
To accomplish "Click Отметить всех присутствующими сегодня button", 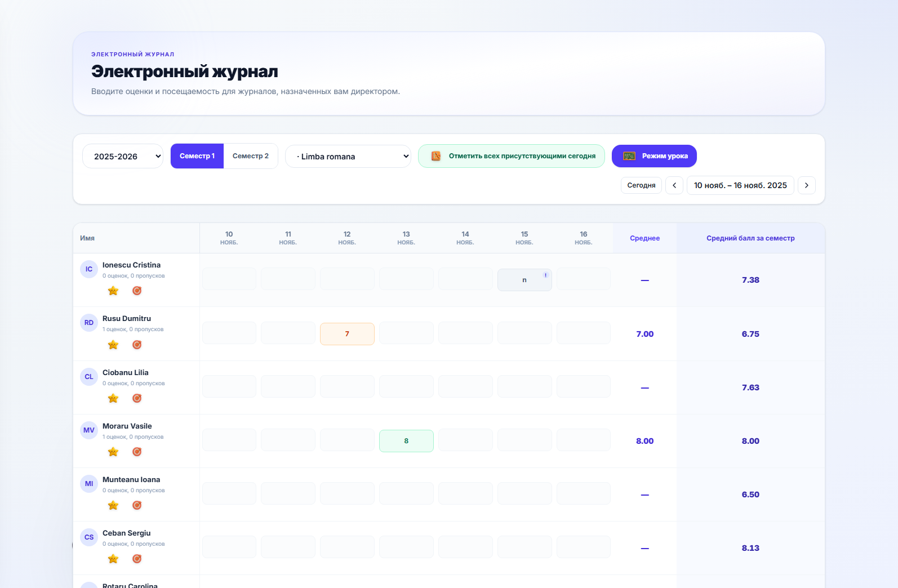I will [512, 156].
